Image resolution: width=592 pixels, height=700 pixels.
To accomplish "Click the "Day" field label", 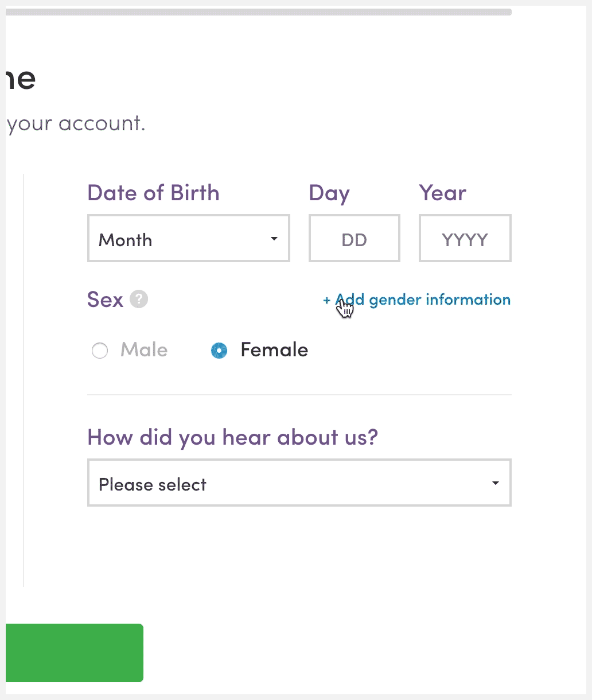I will (x=329, y=193).
